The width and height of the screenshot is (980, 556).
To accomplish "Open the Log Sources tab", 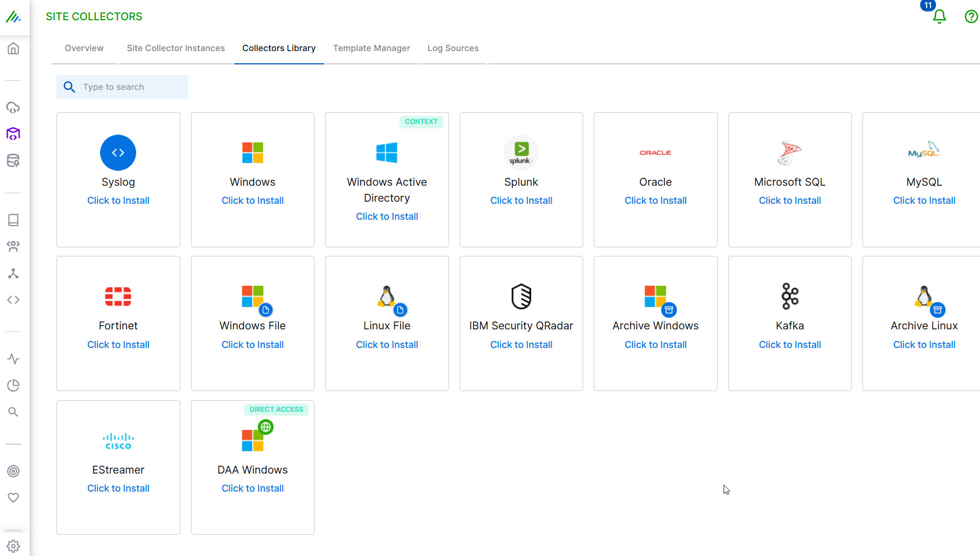I will coord(453,48).
